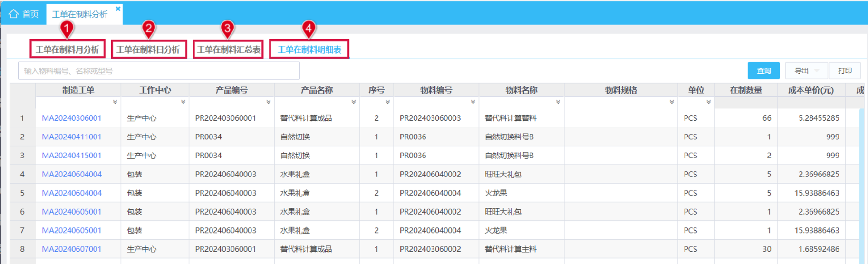
Task: Click unit price 5.28455285
Action: coord(819,118)
